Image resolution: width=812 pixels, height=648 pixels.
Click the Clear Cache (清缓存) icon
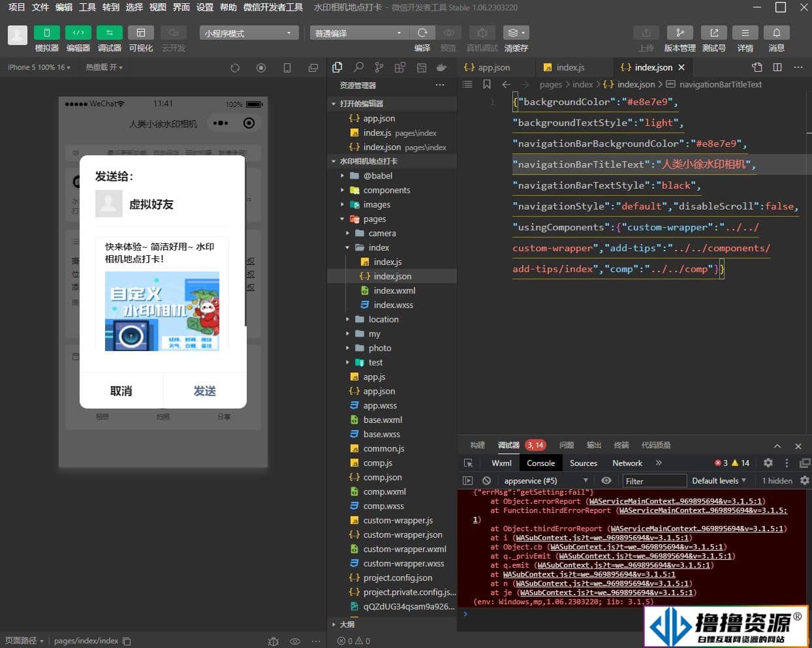coord(516,33)
